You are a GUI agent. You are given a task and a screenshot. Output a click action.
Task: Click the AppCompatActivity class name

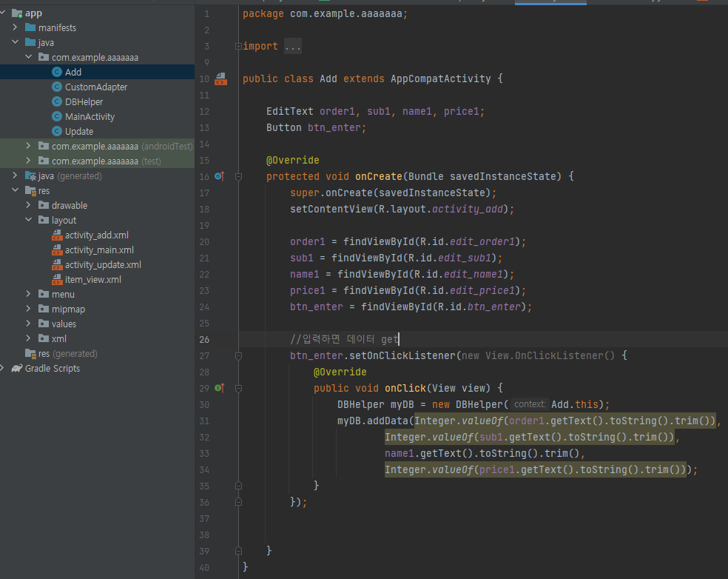click(x=441, y=78)
